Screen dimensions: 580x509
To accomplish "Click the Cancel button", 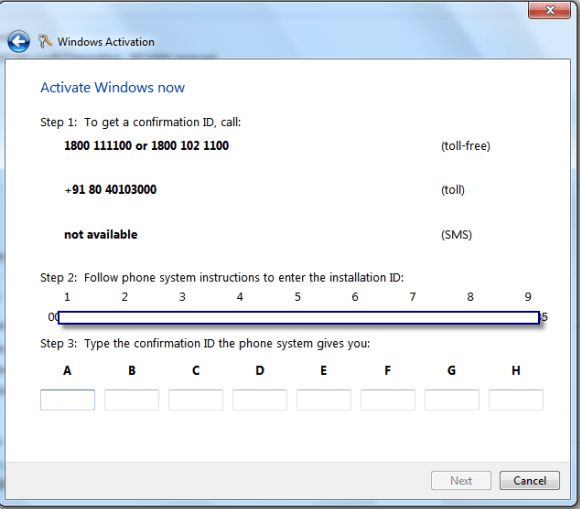I will 529,481.
